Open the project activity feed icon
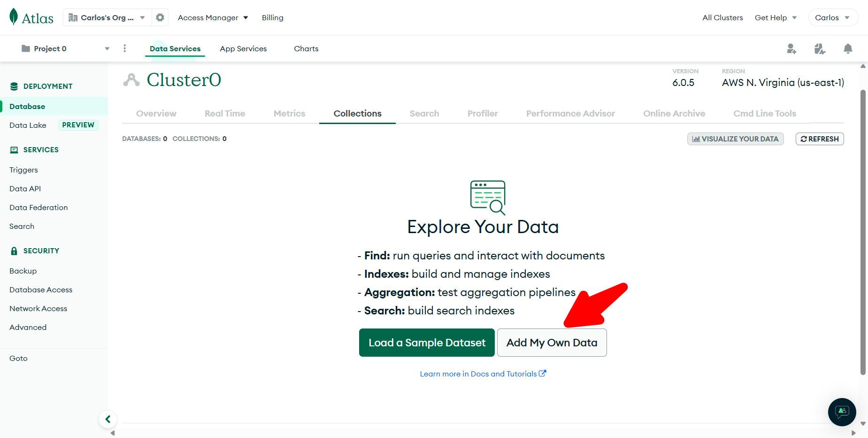 tap(820, 48)
